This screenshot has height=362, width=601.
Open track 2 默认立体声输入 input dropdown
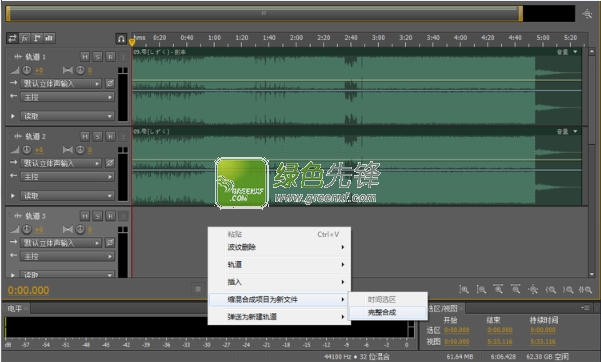tap(61, 163)
